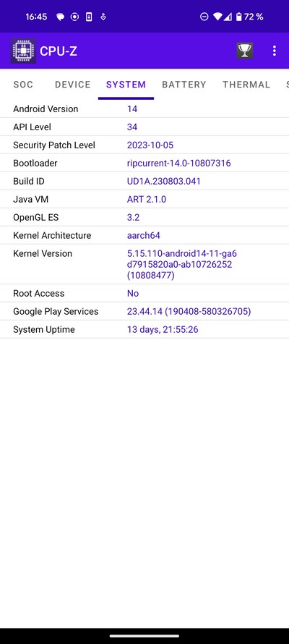The image size is (289, 644).
Task: Tap the bottom navigation gesture handle
Action: pyautogui.click(x=144, y=636)
